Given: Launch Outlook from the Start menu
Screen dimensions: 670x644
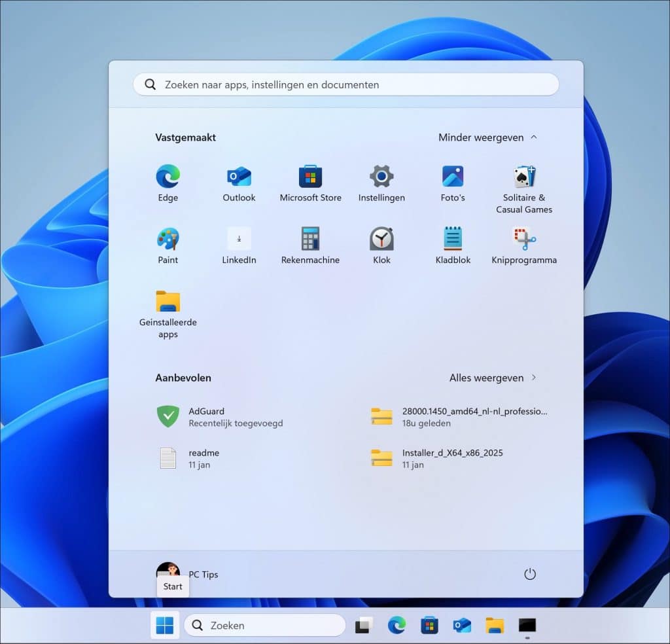Looking at the screenshot, I should click(238, 181).
